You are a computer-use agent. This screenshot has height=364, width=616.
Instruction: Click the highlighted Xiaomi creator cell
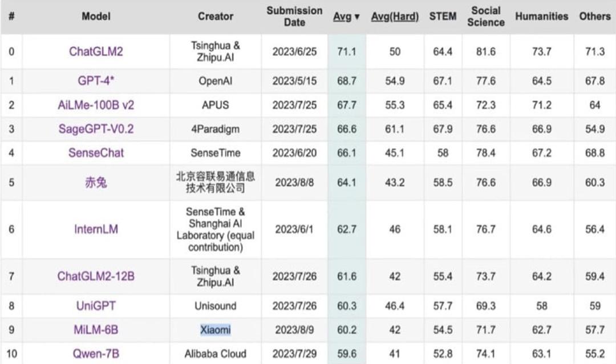215,330
